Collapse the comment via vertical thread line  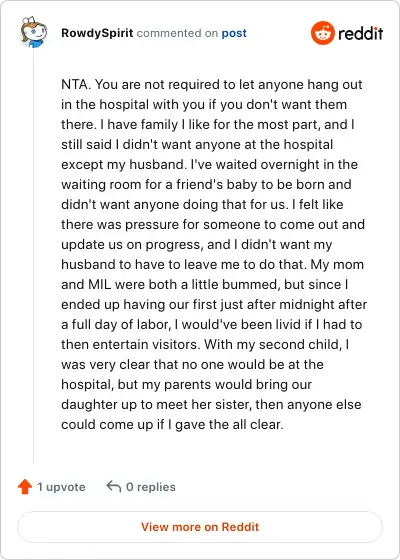[34, 255]
